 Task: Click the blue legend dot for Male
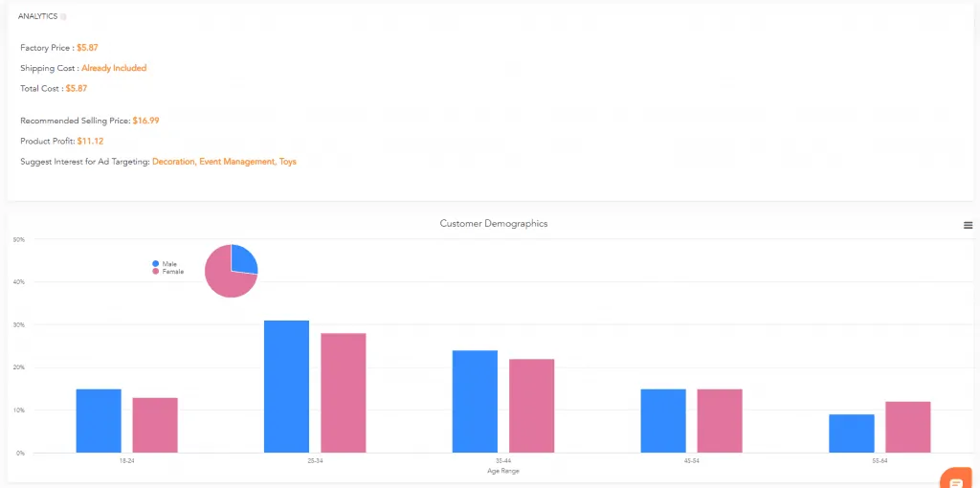point(155,263)
